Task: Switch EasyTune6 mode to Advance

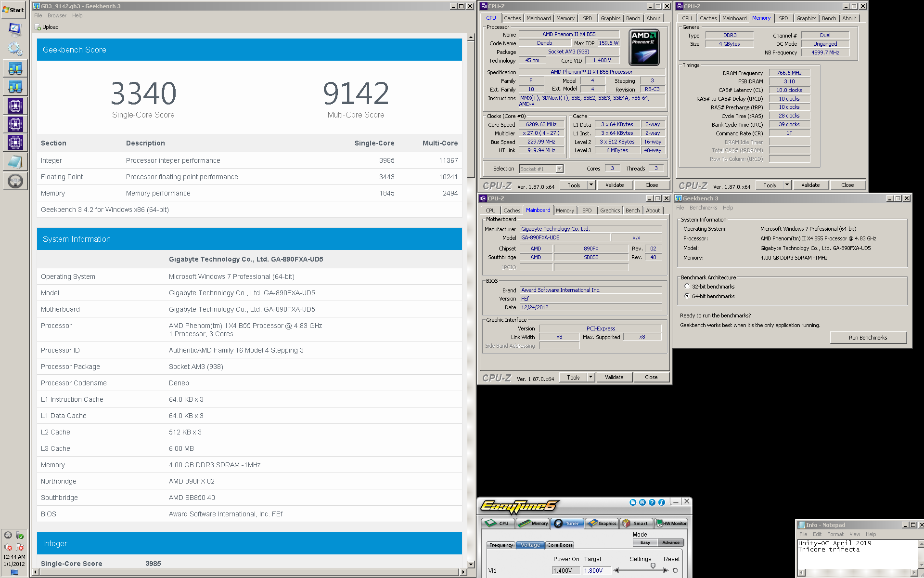Action: (671, 543)
